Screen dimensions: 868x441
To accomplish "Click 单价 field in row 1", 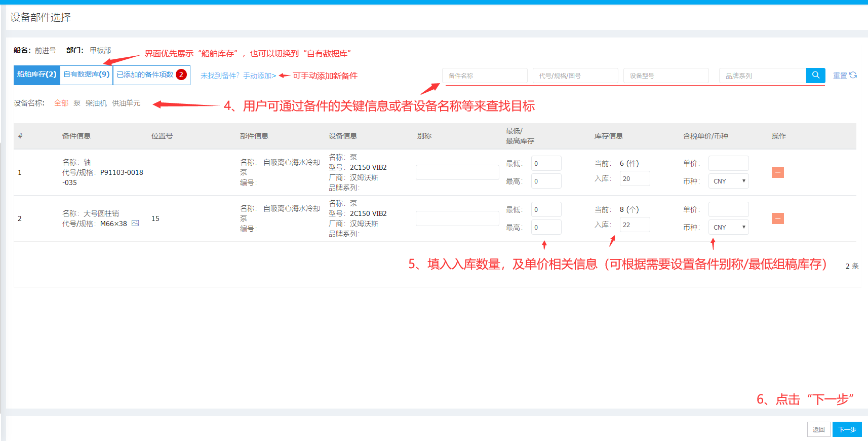I will pyautogui.click(x=728, y=163).
